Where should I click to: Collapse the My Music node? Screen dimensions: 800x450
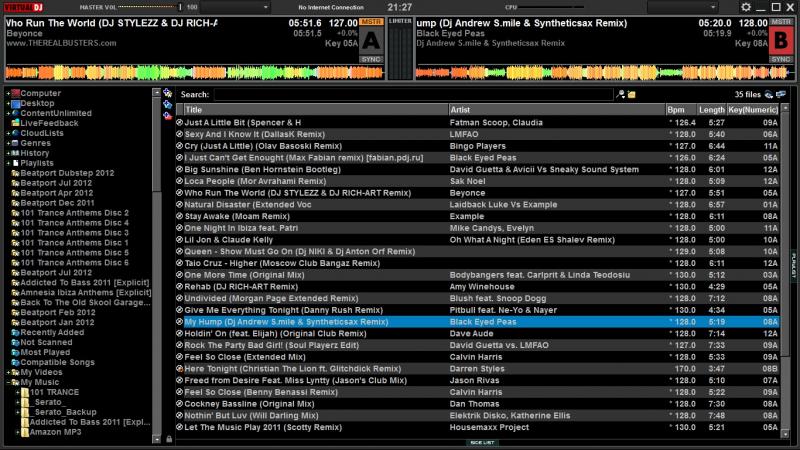[x=8, y=382]
